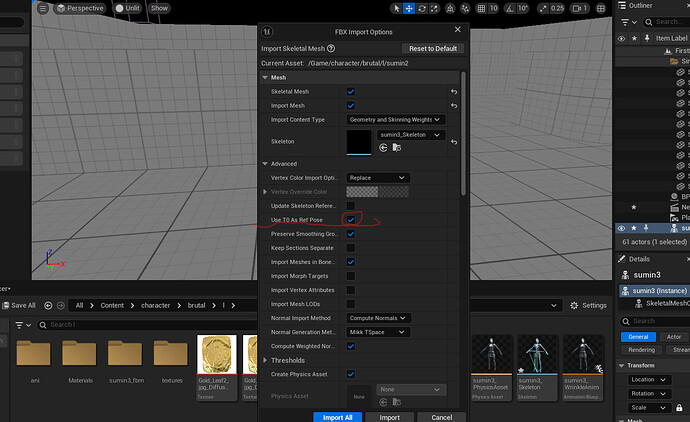Enable Keep Sections Separate checkbox
The width and height of the screenshot is (690, 422).
click(351, 248)
